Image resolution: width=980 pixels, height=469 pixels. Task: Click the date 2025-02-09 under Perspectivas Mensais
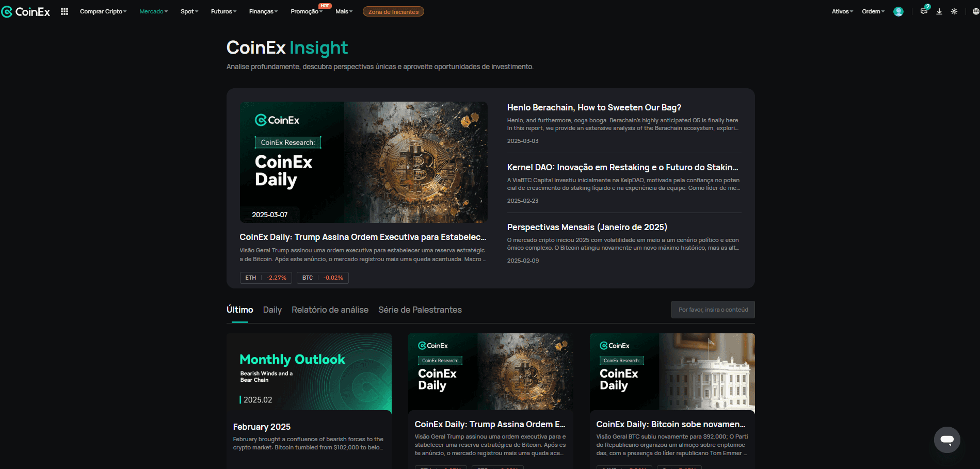[523, 261]
